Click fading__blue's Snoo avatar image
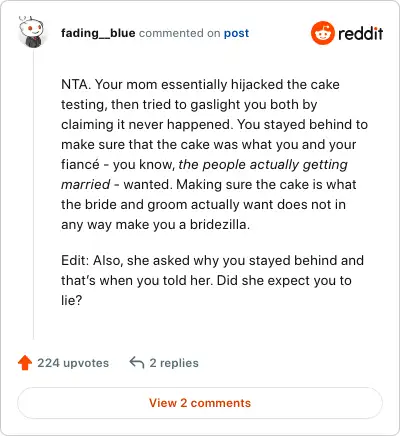The width and height of the screenshot is (400, 436). (31, 33)
